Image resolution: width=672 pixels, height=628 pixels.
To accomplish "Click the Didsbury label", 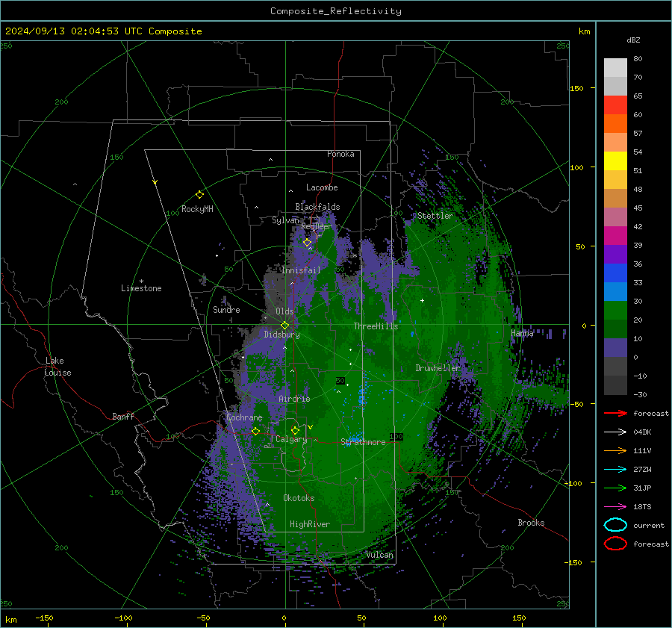I will point(281,335).
